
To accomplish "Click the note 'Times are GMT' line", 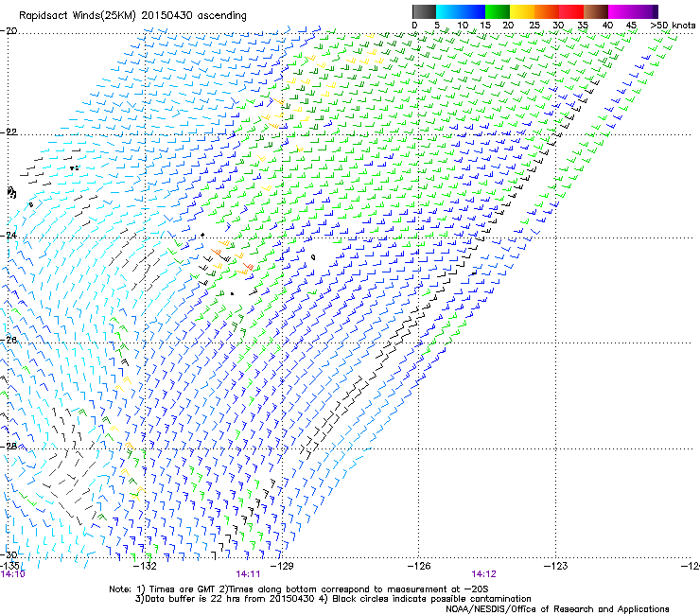I will [299, 589].
